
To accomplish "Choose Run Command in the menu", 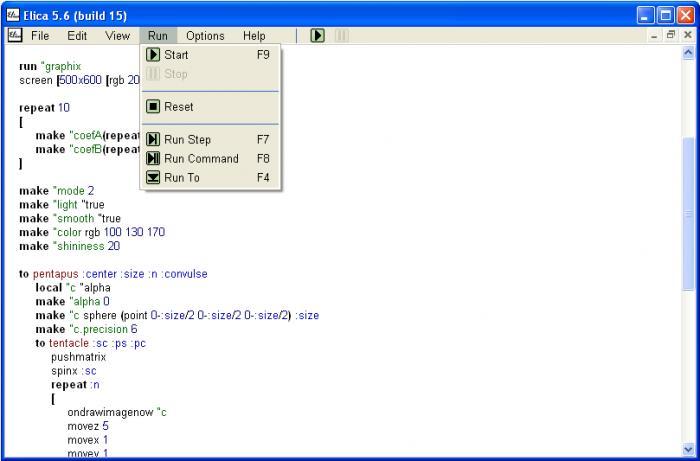I will pos(210,158).
